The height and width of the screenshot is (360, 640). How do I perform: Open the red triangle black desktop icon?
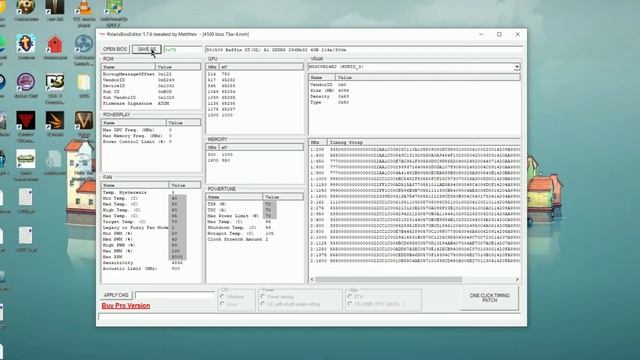pyautogui.click(x=26, y=121)
